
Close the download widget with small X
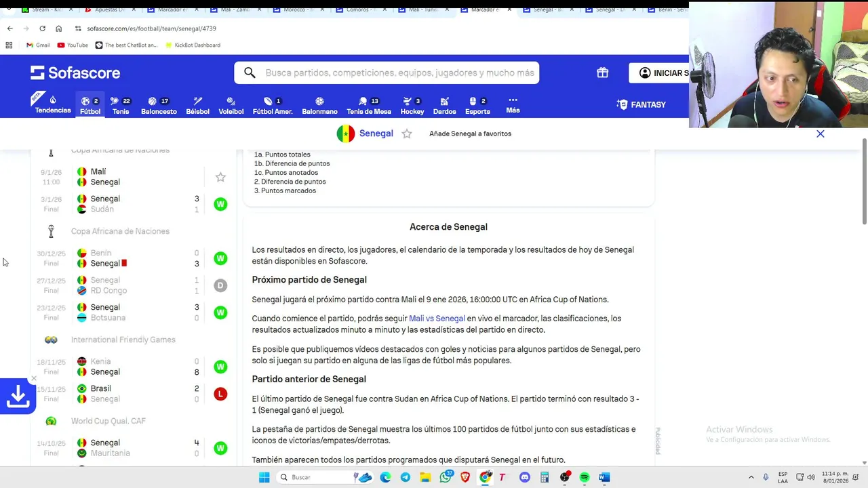(33, 379)
